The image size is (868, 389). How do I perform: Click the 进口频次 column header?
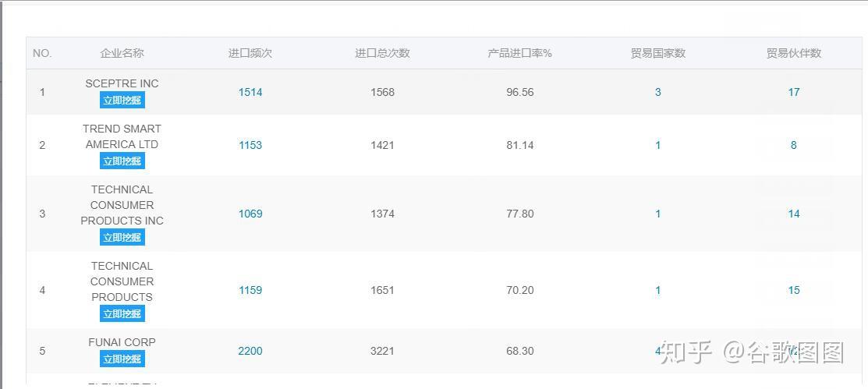pyautogui.click(x=250, y=53)
